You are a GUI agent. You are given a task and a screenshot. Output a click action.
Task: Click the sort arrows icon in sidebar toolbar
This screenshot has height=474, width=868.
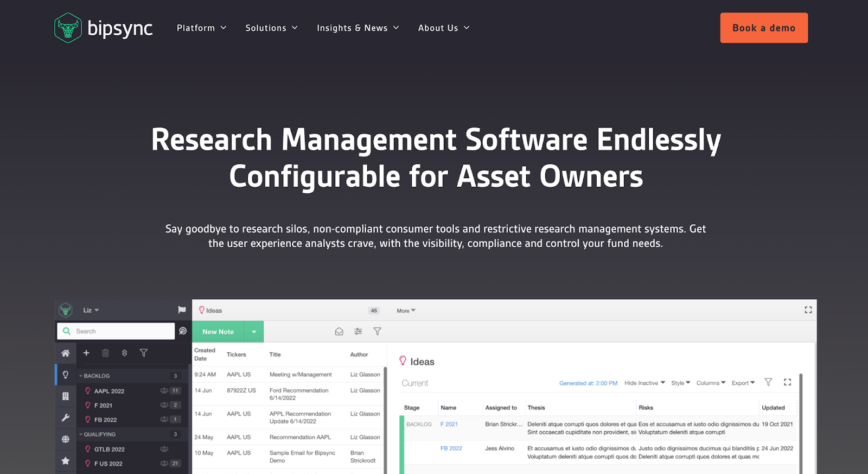[125, 353]
